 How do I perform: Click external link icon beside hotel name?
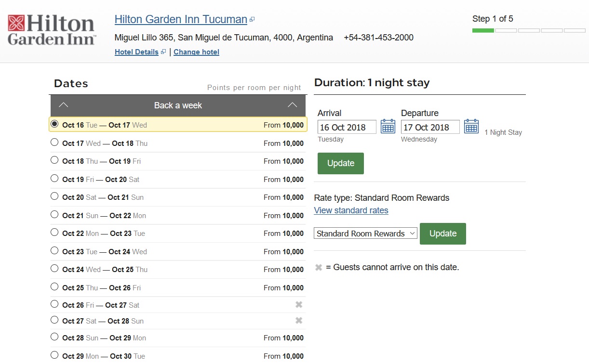(x=252, y=20)
